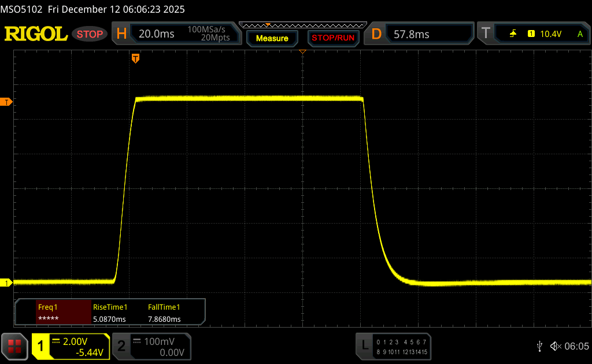Select the trigger level marker on left edge

pos(7,102)
